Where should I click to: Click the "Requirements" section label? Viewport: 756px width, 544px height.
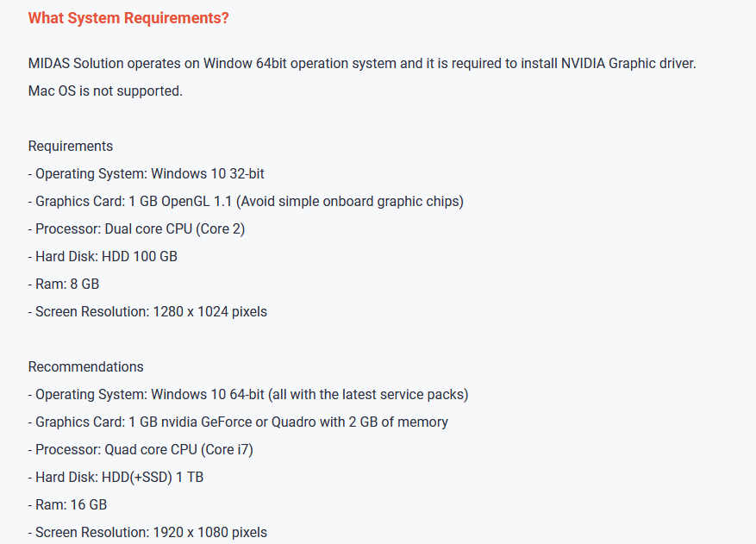pos(71,147)
